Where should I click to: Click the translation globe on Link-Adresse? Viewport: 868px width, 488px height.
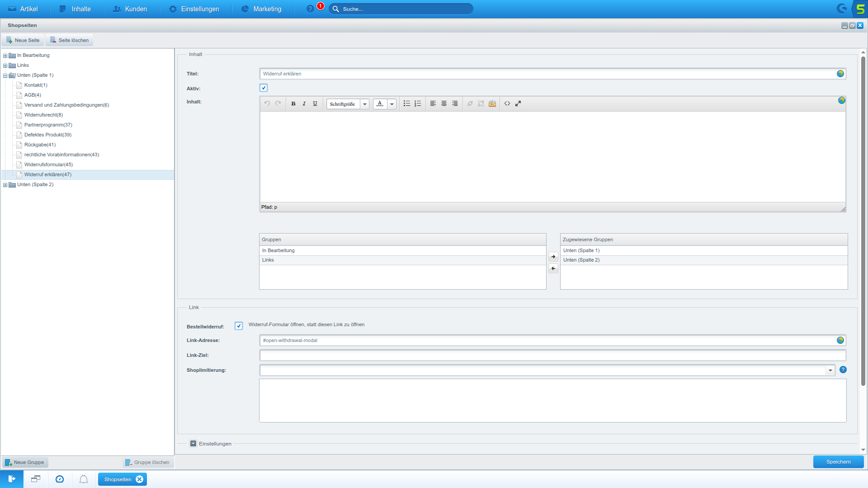coord(840,340)
